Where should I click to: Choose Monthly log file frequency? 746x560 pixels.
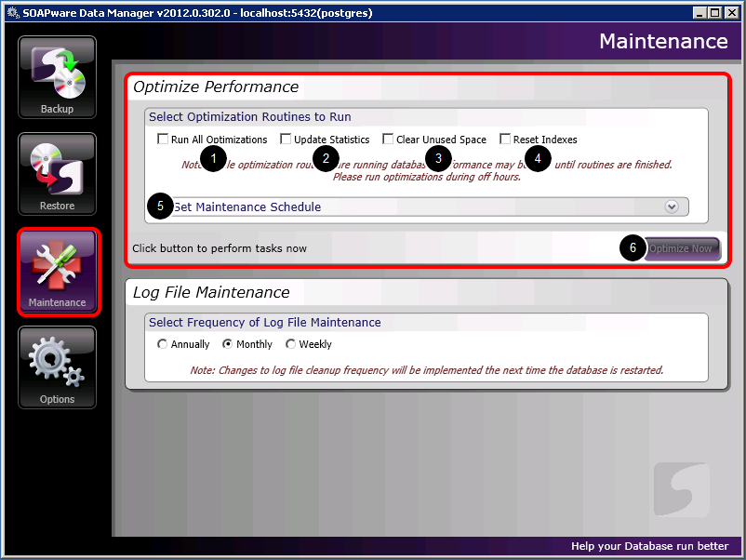(x=227, y=344)
